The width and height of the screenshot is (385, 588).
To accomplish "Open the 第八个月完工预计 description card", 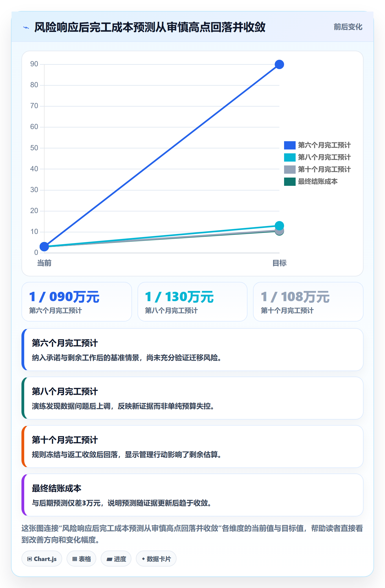I will (x=193, y=398).
